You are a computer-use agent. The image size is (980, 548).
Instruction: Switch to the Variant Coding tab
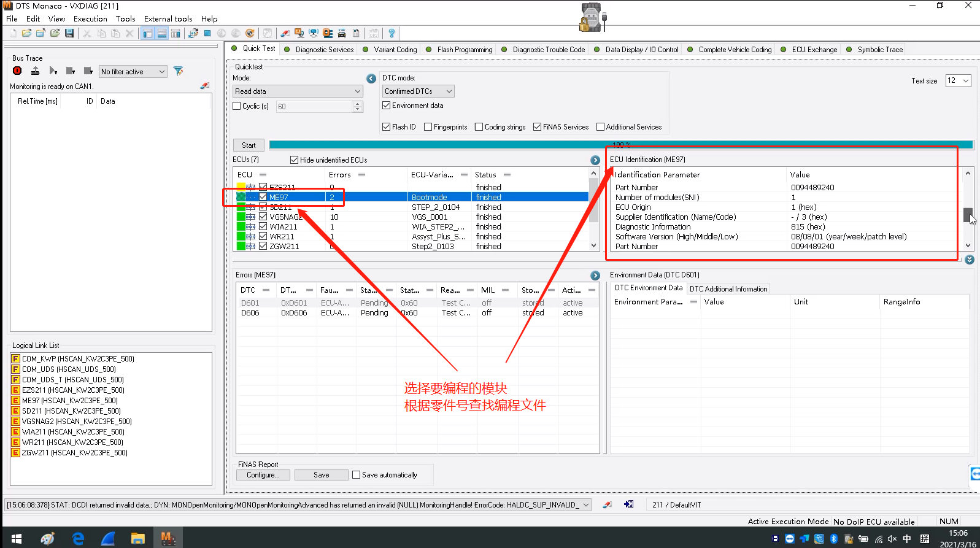tap(390, 50)
